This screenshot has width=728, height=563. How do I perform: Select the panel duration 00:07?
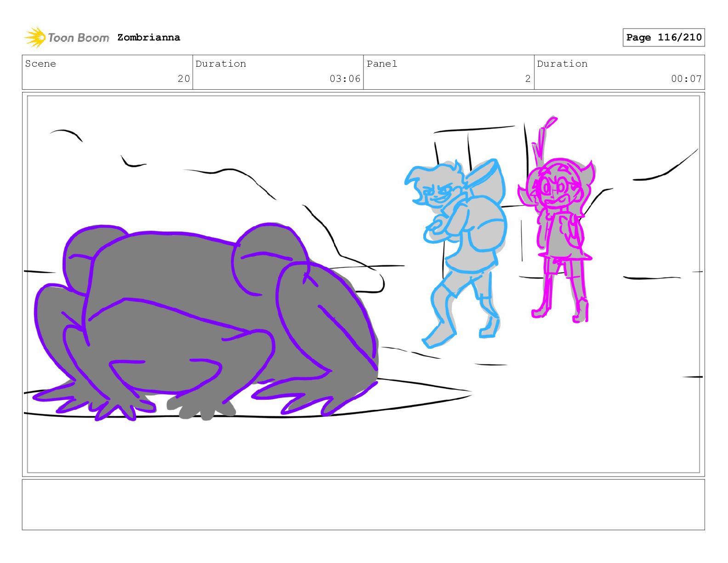pos(686,79)
